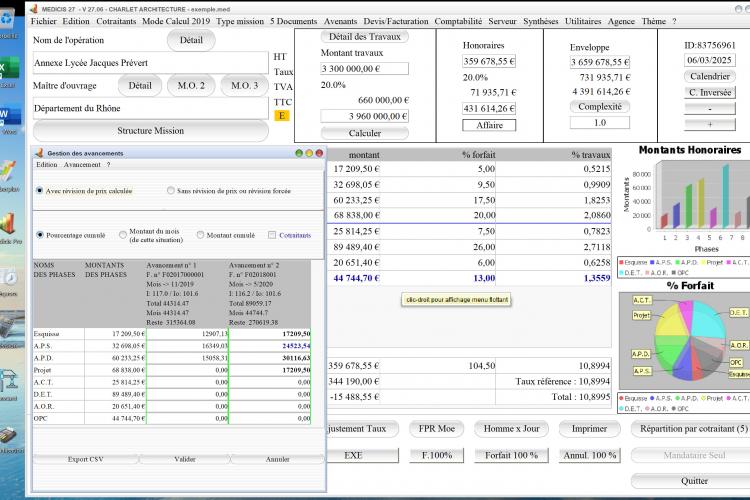Image resolution: width=750 pixels, height=500 pixels.
Task: Open the Excel desktop shortcut icon
Action: 9,68
